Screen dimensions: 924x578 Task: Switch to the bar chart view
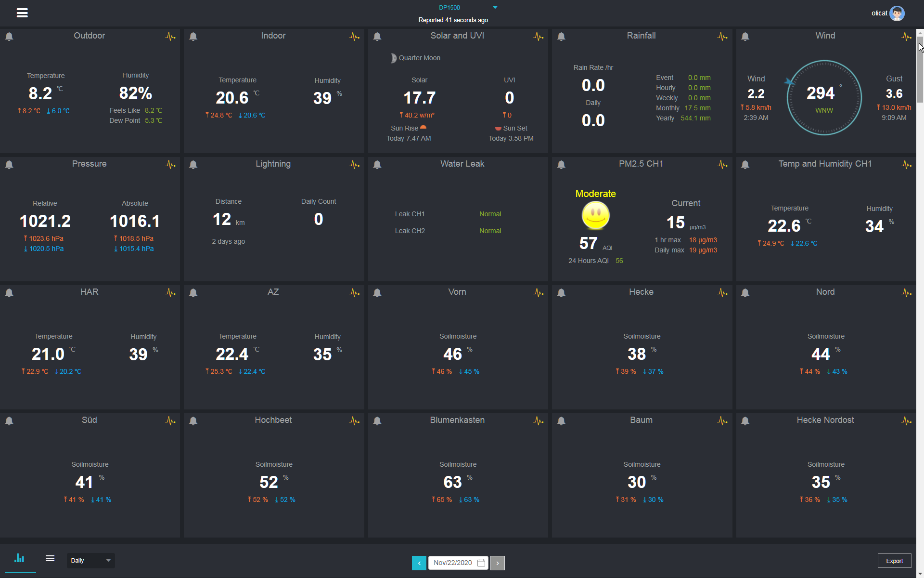20,559
